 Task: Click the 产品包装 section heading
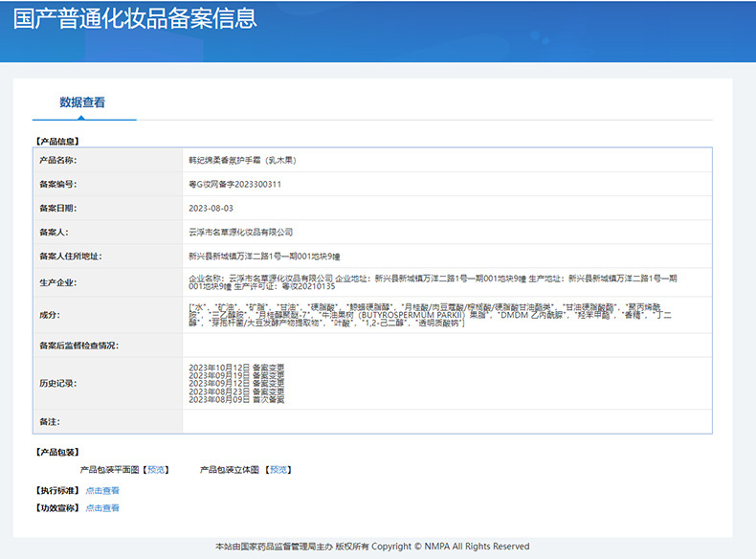click(x=57, y=453)
